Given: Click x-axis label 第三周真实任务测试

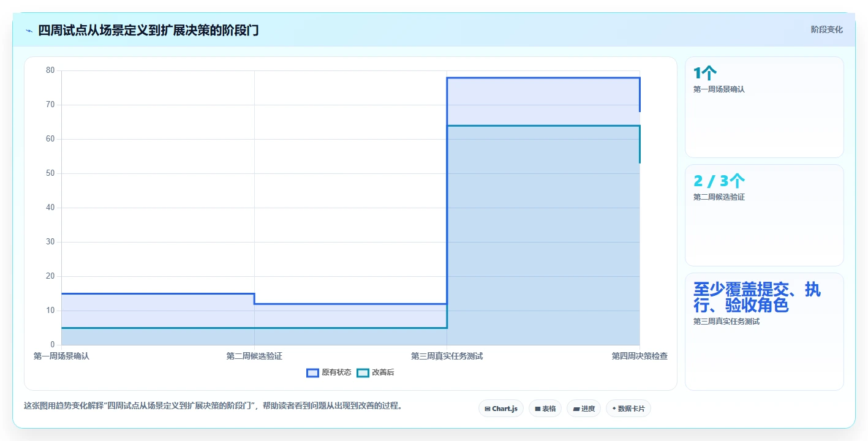Looking at the screenshot, I should point(447,356).
